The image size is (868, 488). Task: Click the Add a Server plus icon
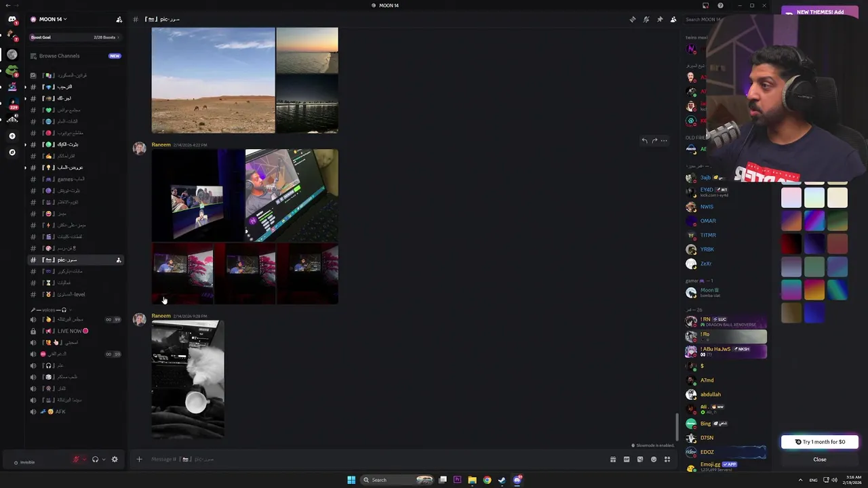click(x=12, y=136)
